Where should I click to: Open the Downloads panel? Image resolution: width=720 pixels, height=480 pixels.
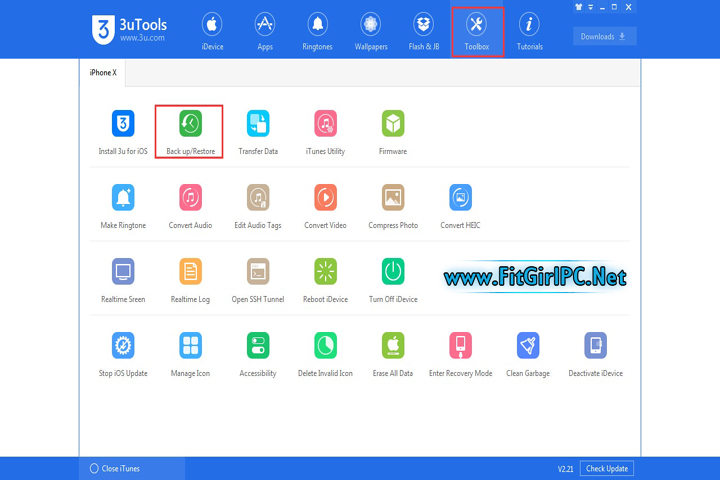(x=604, y=37)
